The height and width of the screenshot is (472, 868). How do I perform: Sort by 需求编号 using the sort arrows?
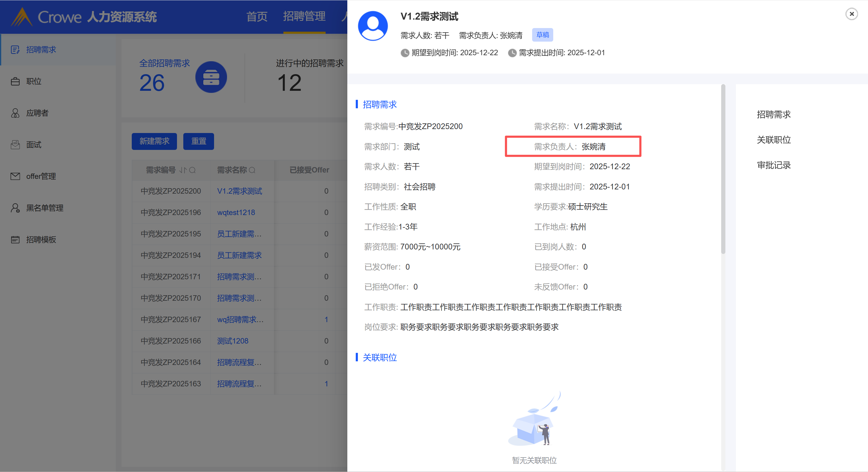182,170
